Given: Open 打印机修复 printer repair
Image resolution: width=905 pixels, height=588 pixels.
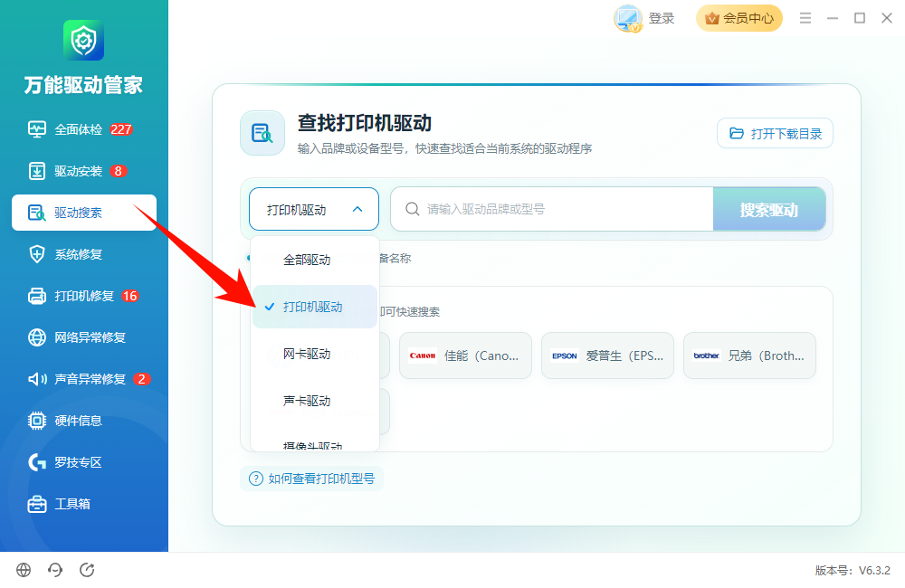Looking at the screenshot, I should tap(83, 296).
